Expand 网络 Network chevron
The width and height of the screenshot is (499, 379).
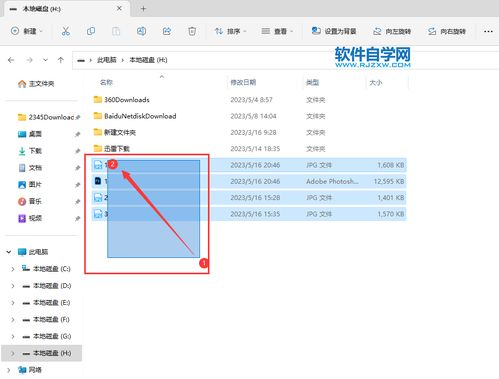pos(9,370)
